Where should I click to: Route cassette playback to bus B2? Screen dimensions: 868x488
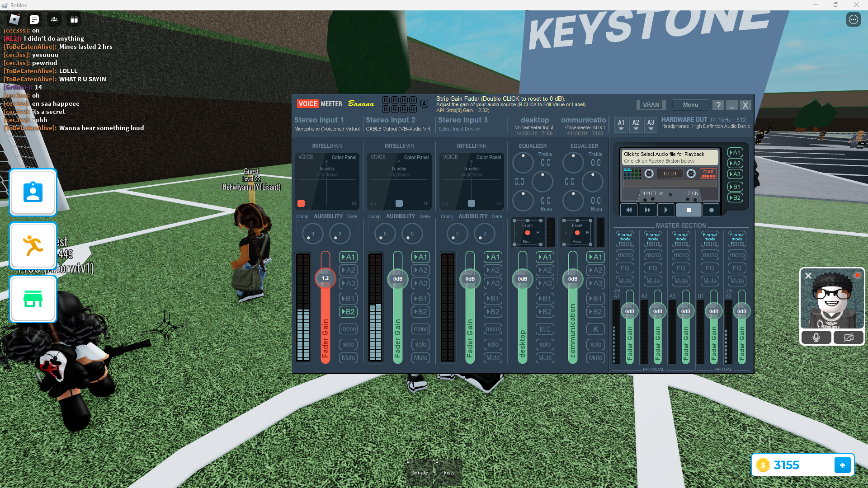(735, 198)
